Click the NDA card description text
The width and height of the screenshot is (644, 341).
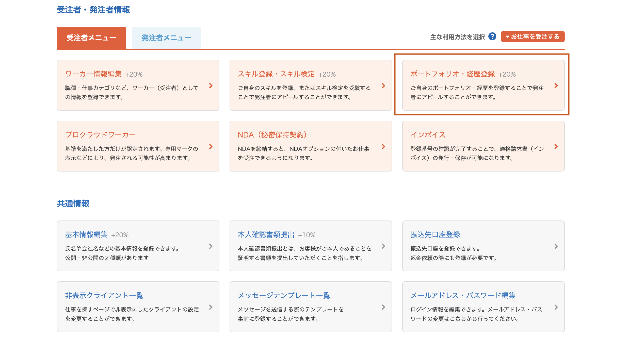click(303, 153)
